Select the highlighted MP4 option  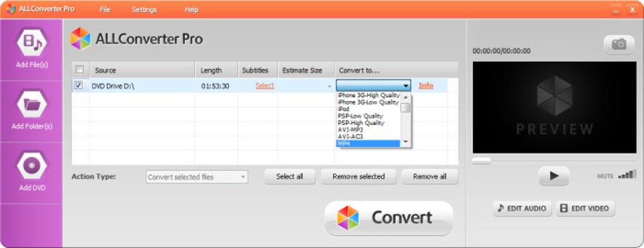[x=369, y=143]
